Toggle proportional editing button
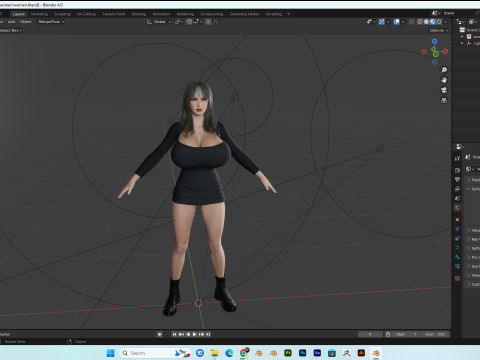This screenshot has width=480, height=360. point(208,22)
